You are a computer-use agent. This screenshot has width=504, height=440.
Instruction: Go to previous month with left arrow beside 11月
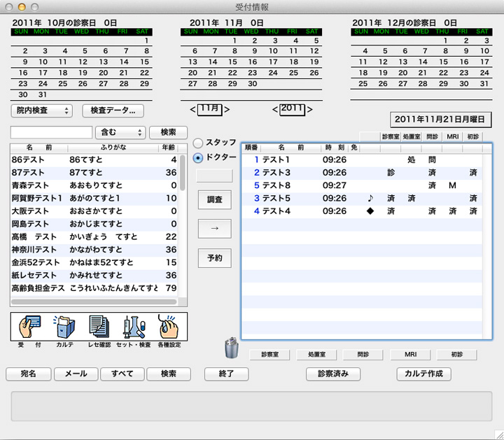[x=192, y=110]
